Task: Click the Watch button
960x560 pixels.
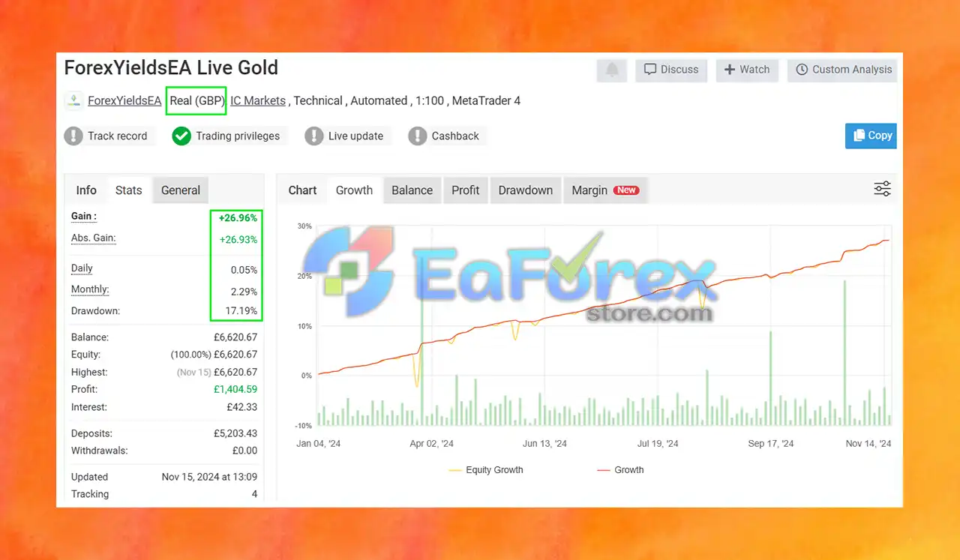Action: point(747,70)
